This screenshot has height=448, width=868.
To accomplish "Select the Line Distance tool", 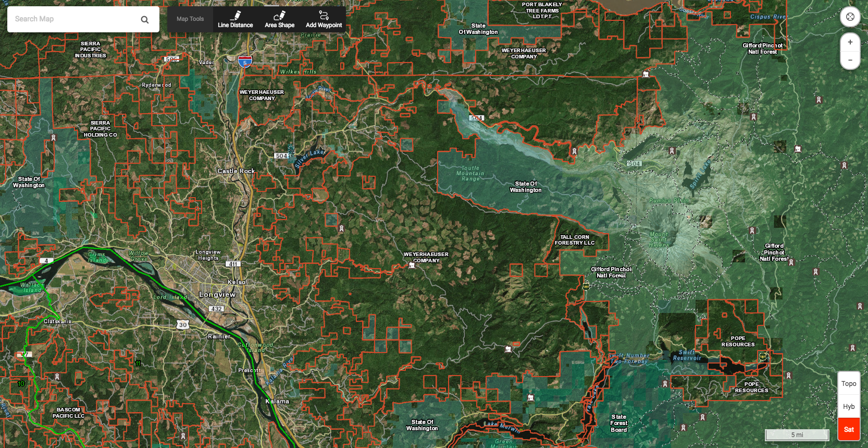I will pos(235,19).
